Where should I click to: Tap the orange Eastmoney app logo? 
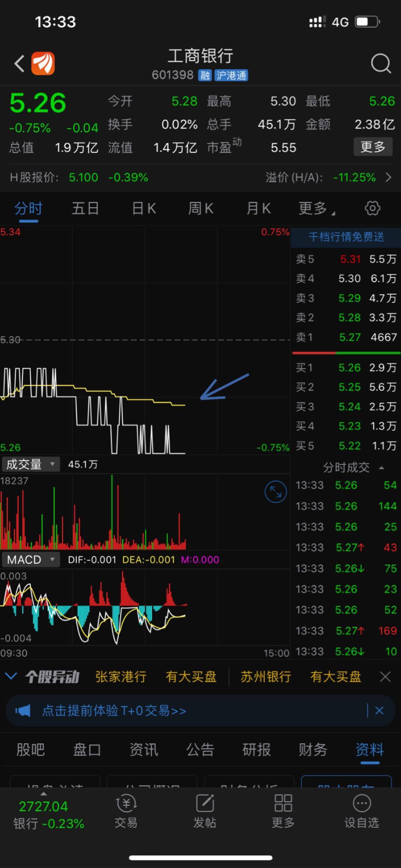[43, 64]
